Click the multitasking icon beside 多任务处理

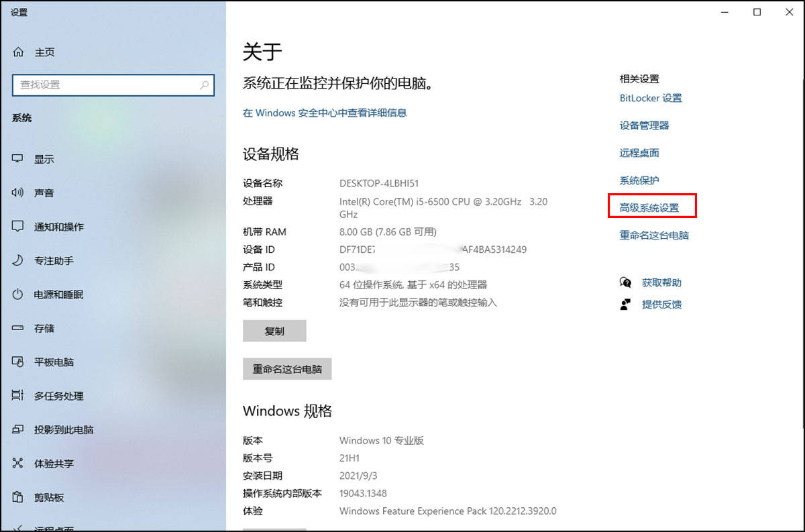[x=18, y=396]
